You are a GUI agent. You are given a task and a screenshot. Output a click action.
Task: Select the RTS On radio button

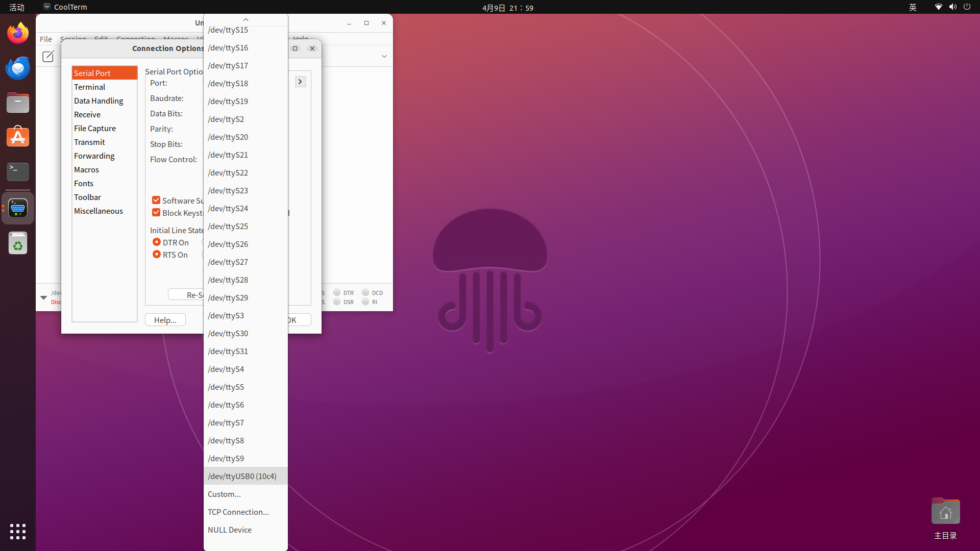(157, 255)
